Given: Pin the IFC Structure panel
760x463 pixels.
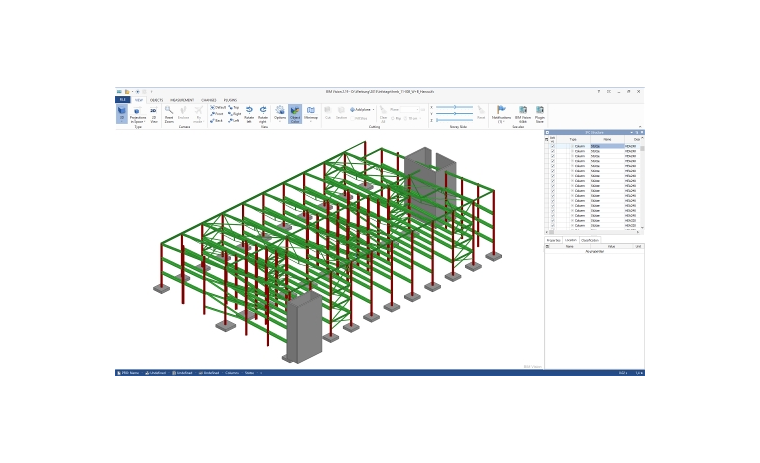Looking at the screenshot, I should click(x=637, y=132).
